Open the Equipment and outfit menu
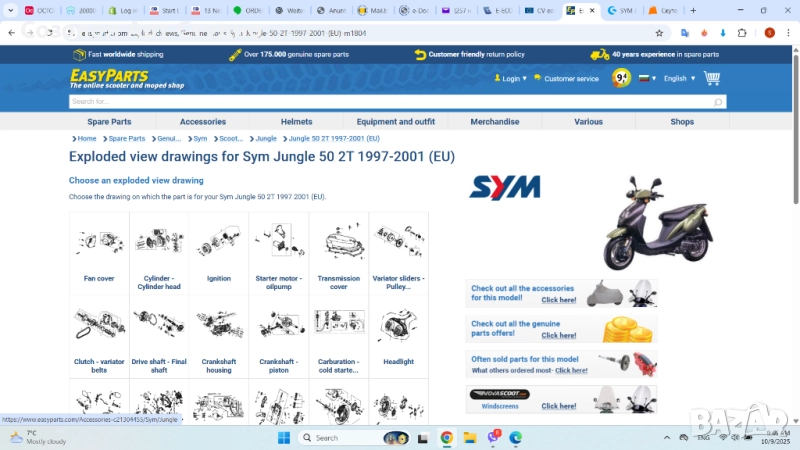Viewport: 800px width, 450px height. tap(395, 121)
